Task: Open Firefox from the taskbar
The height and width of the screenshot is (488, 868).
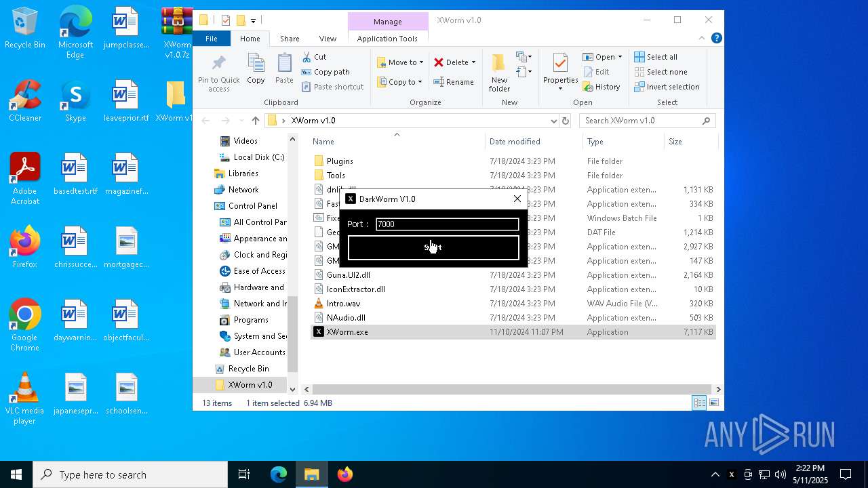Action: coord(345,474)
